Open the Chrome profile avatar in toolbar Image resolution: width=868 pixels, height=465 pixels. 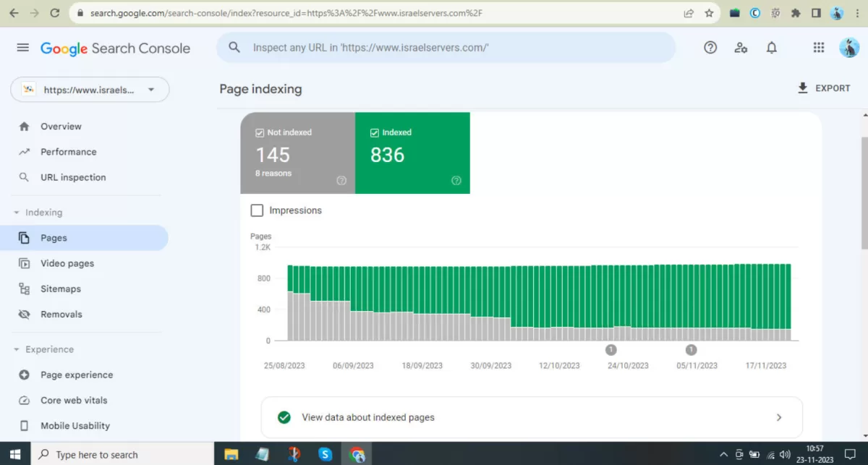837,13
